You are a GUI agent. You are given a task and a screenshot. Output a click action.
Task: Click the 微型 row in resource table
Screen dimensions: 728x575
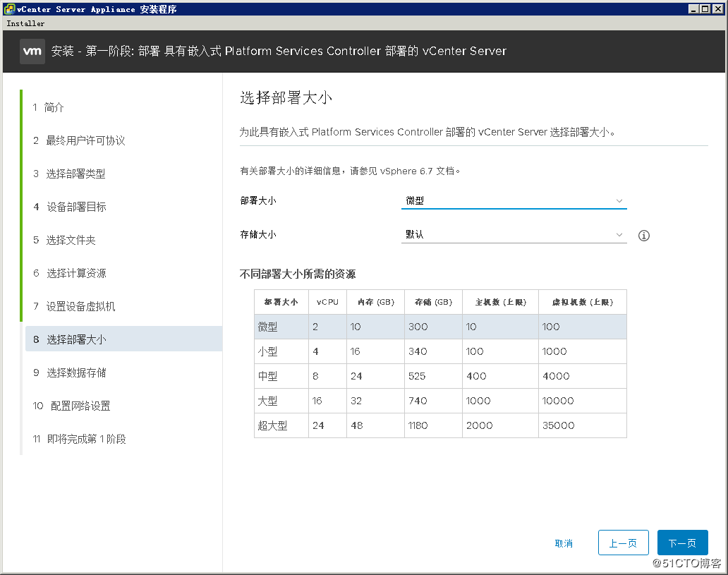coord(440,327)
